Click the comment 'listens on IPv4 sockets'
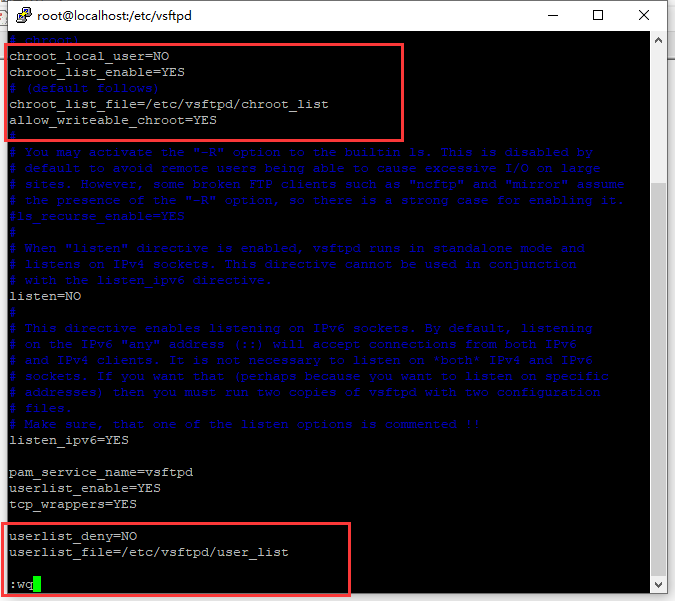Viewport: 675px width, 601px height. [293, 264]
